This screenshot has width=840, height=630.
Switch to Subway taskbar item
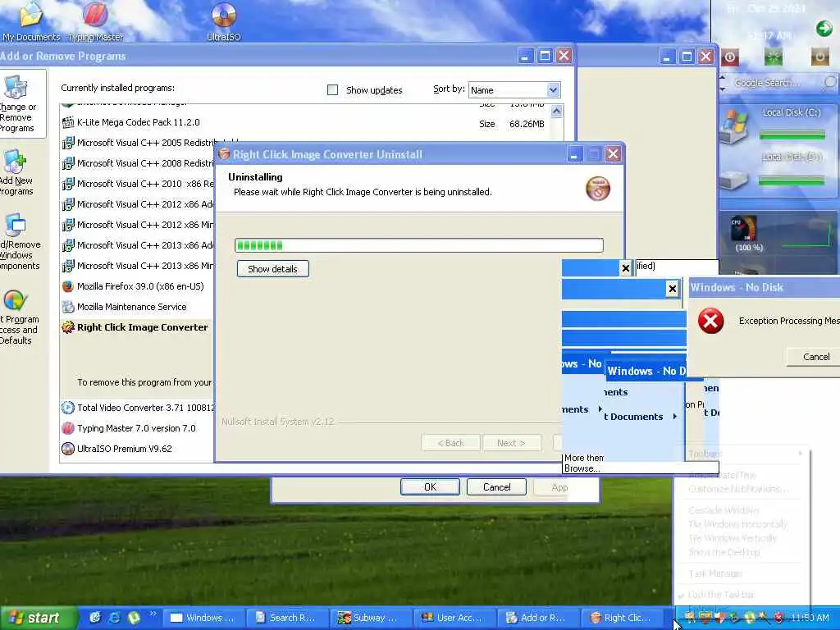tap(370, 618)
